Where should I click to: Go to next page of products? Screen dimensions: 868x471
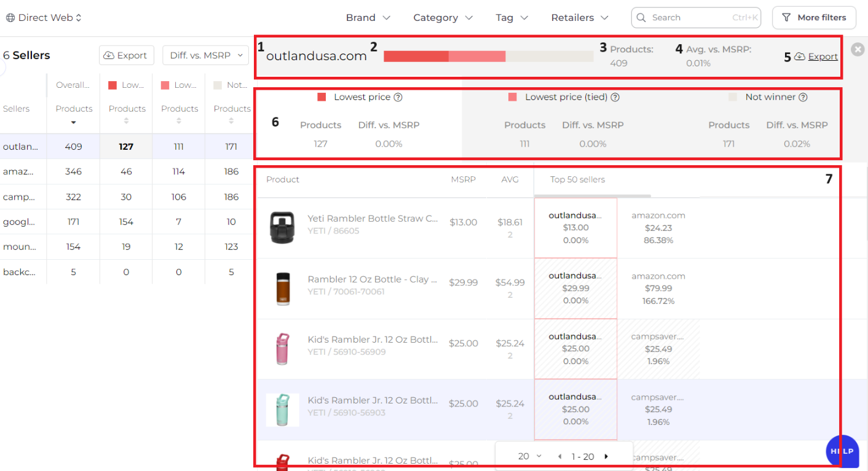(x=607, y=456)
